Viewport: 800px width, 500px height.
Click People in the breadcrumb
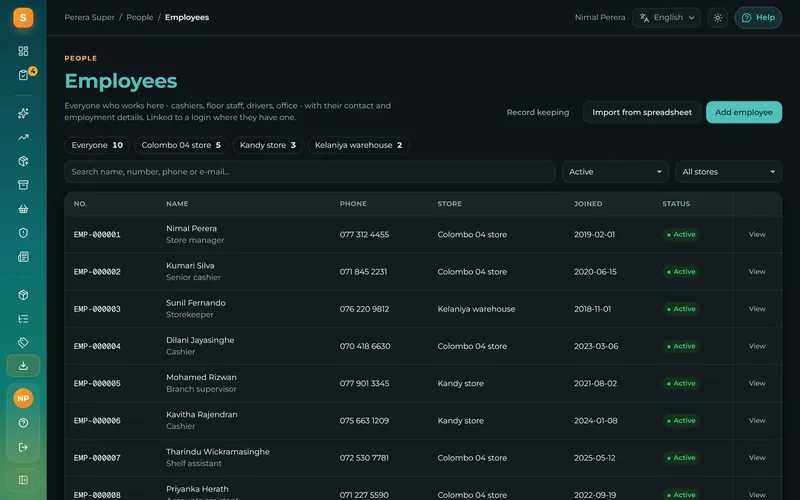tap(140, 17)
